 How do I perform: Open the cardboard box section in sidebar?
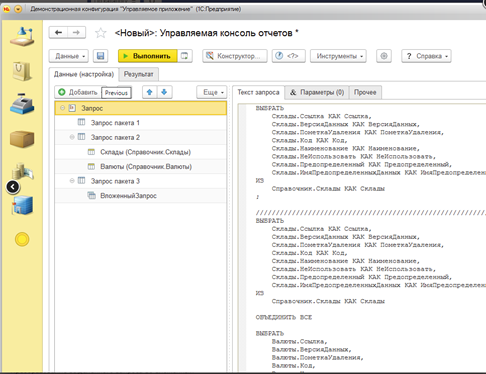(x=22, y=139)
